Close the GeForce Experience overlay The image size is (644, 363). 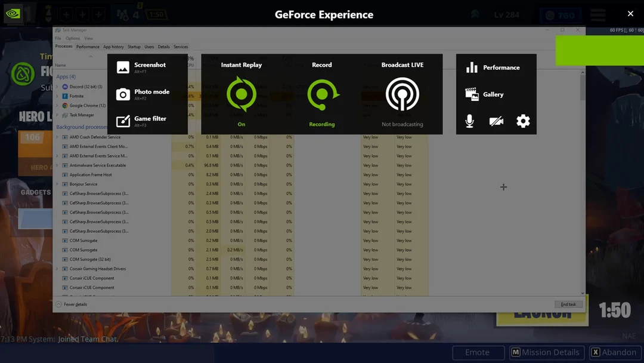pos(631,14)
